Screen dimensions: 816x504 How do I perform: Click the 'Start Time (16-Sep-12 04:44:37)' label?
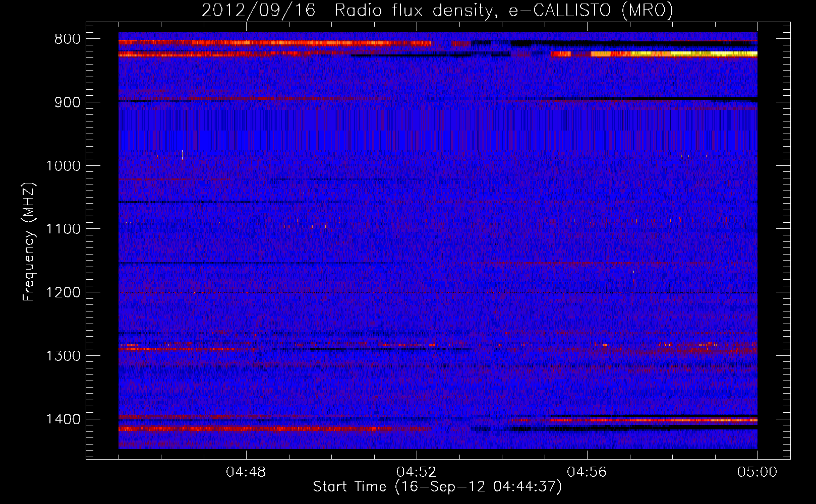click(437, 487)
